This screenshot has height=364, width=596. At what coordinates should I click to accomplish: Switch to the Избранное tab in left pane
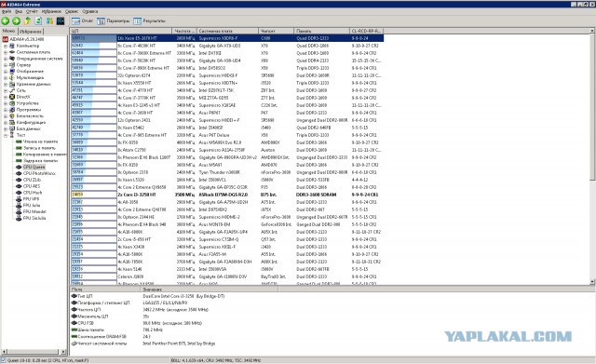tap(31, 32)
